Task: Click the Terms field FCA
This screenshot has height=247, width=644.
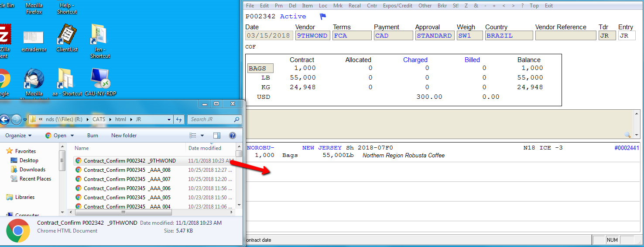Action: pos(352,36)
